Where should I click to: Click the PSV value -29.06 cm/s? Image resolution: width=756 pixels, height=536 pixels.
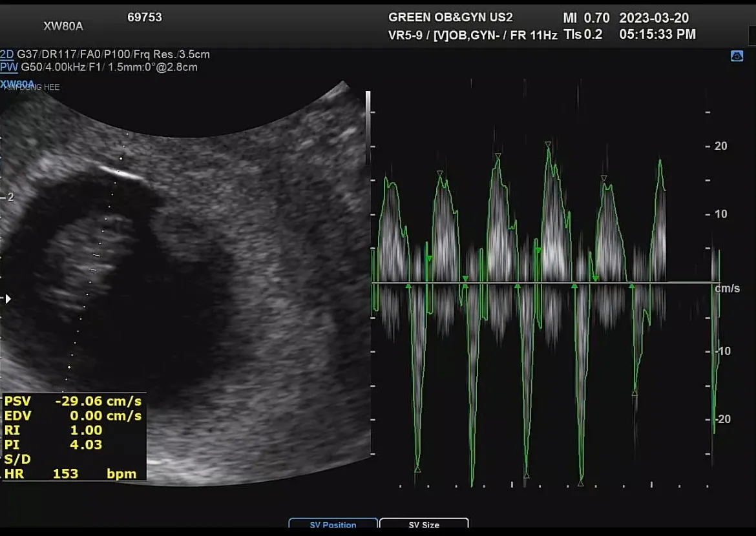98,401
